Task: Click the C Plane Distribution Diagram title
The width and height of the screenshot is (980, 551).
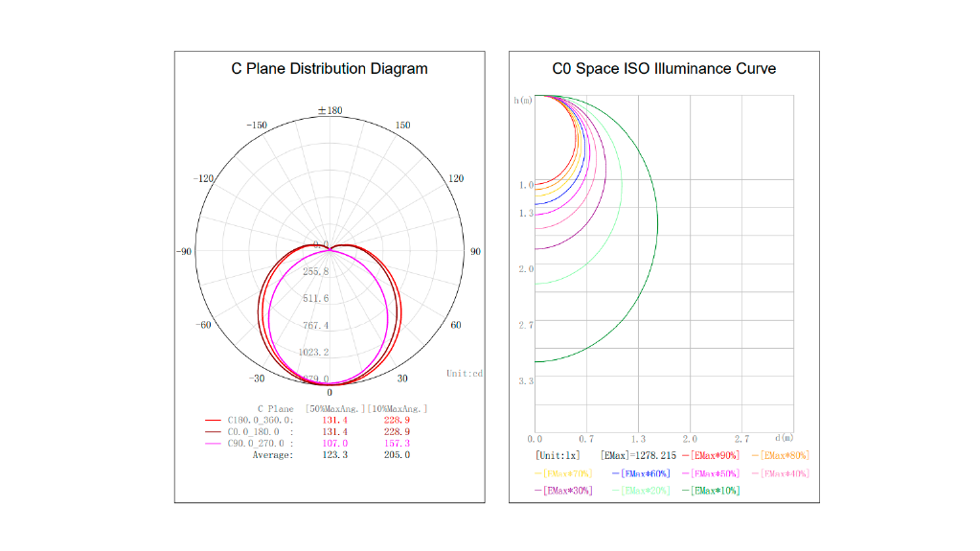Action: pyautogui.click(x=330, y=69)
